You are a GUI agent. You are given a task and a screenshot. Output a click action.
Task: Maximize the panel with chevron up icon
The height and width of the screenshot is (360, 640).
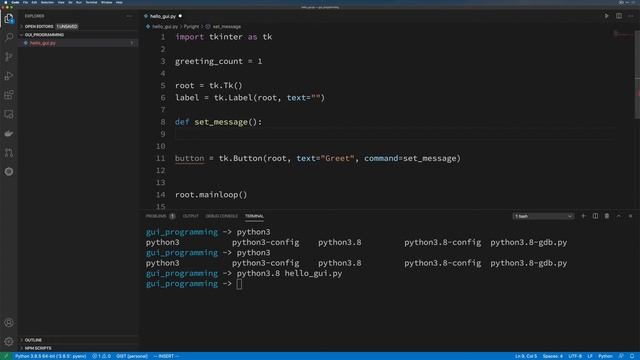point(619,216)
